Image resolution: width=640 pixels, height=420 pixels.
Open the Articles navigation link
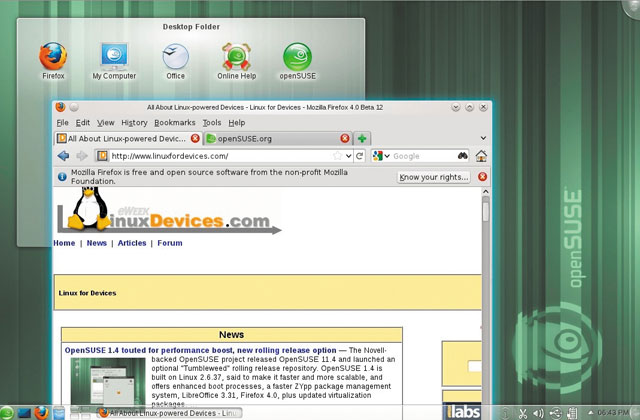pyautogui.click(x=132, y=243)
